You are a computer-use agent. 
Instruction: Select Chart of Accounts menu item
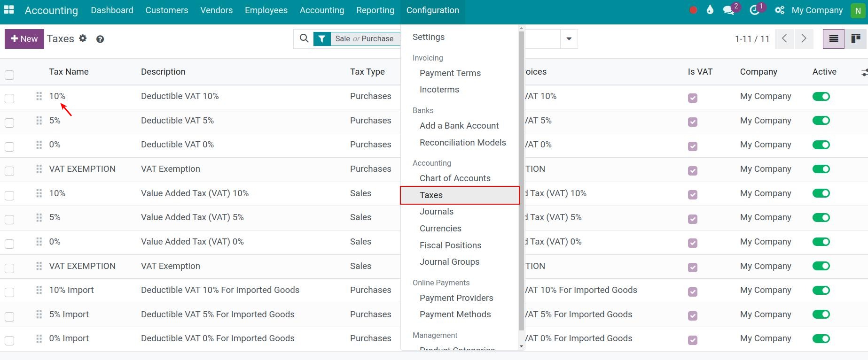[x=455, y=178]
